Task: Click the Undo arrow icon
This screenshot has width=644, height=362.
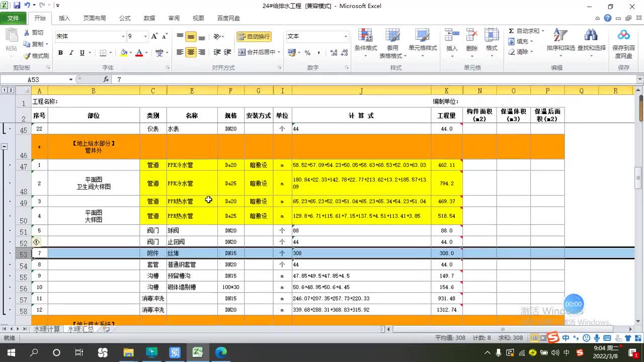Action: (x=27, y=6)
